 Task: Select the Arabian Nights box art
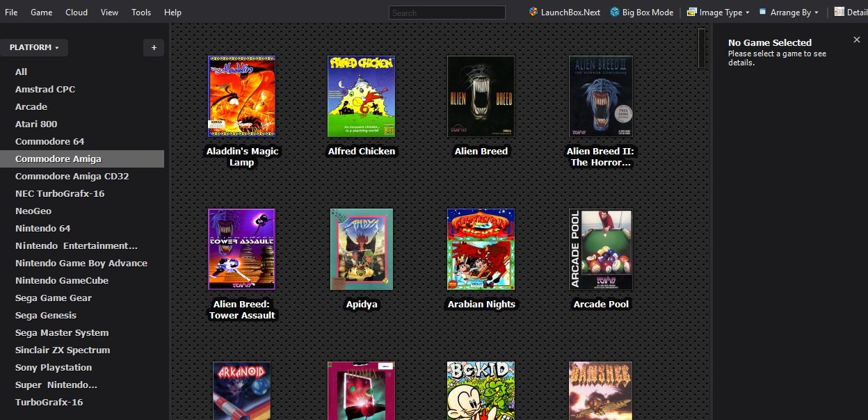click(x=481, y=250)
